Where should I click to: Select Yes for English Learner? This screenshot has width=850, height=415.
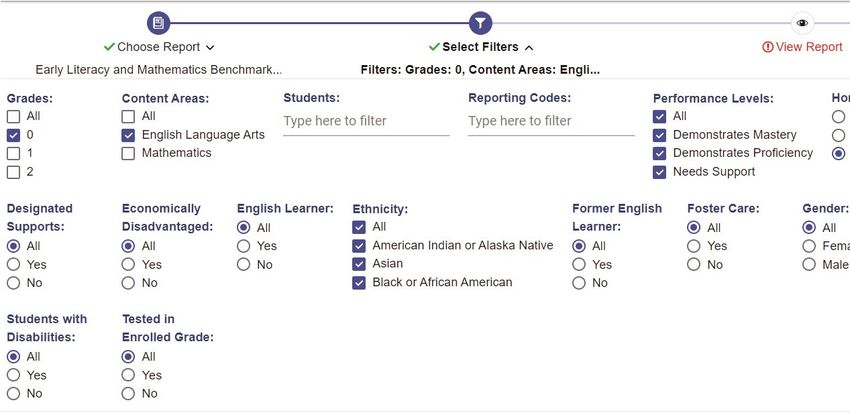pyautogui.click(x=243, y=247)
